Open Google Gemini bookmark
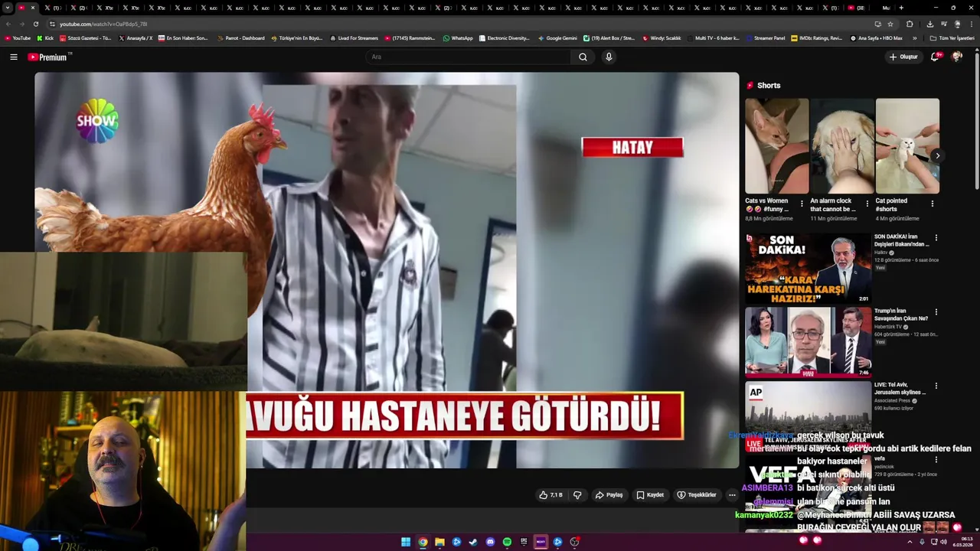The image size is (980, 551). click(x=557, y=37)
